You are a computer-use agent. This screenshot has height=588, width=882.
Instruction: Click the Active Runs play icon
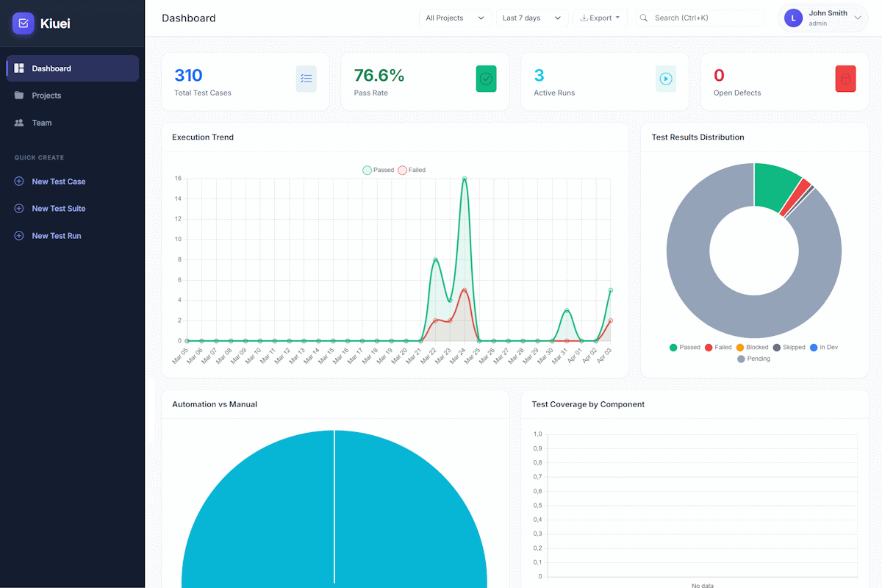pyautogui.click(x=666, y=79)
